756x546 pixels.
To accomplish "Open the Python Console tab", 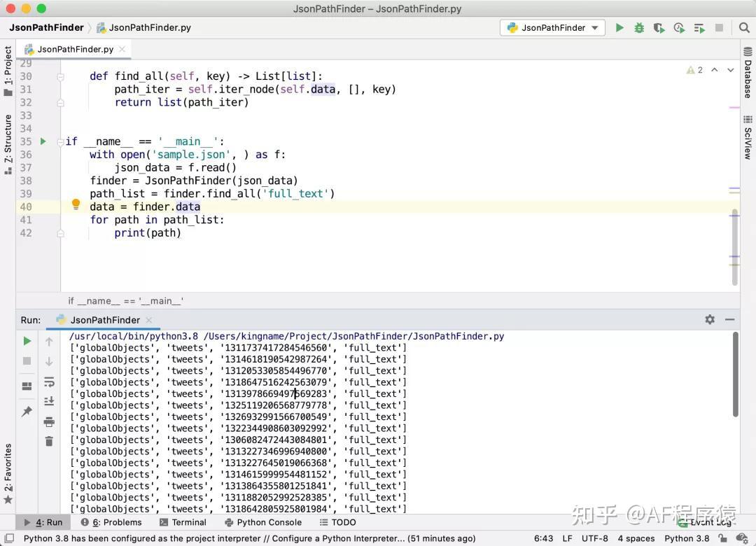I will click(x=269, y=522).
